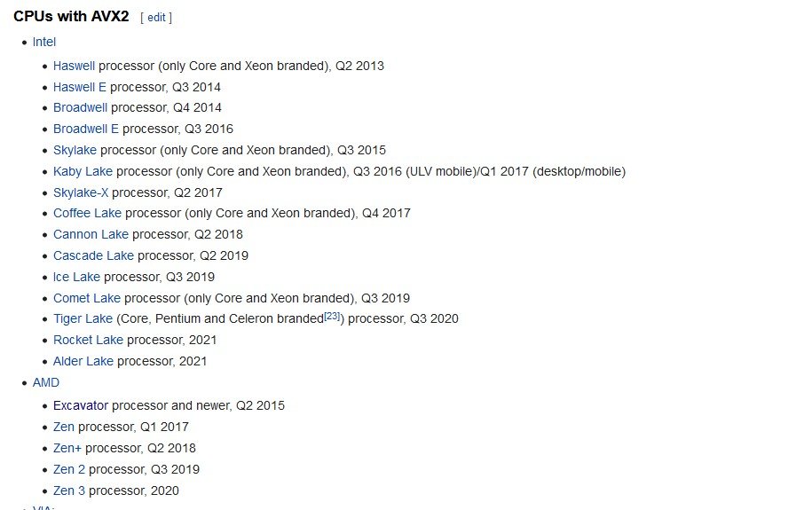Go to the Skylake link
This screenshot has height=510, width=812.
75,150
